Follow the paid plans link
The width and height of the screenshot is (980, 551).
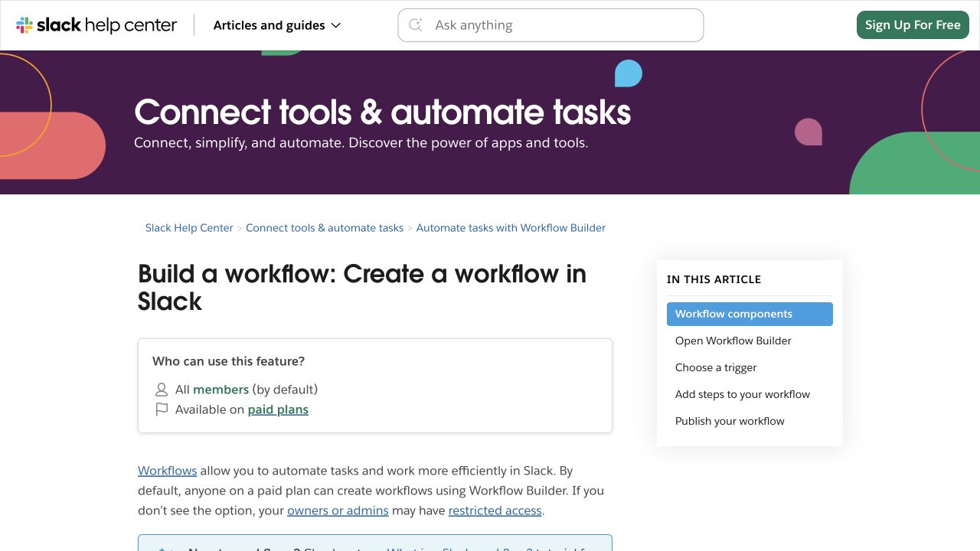click(278, 409)
